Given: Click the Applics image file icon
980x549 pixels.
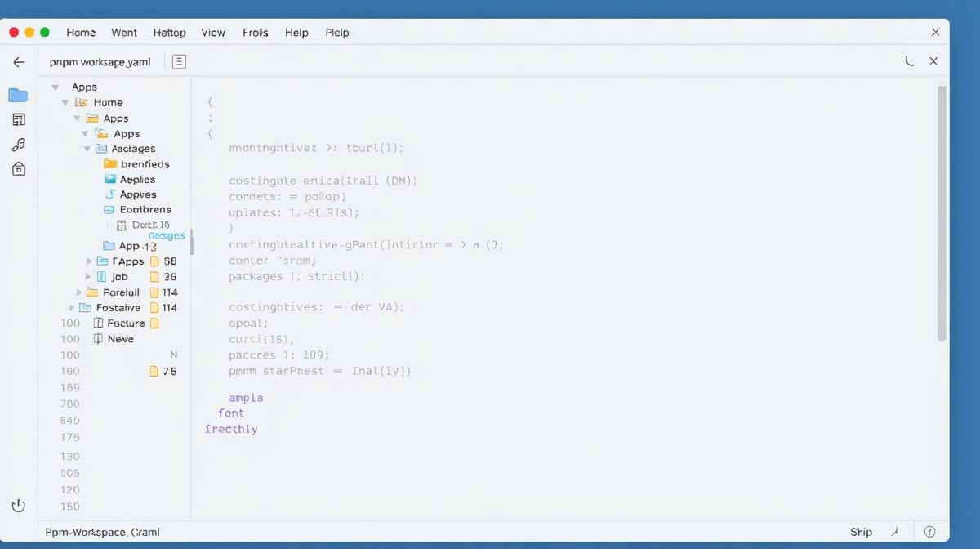Looking at the screenshot, I should 111,179.
